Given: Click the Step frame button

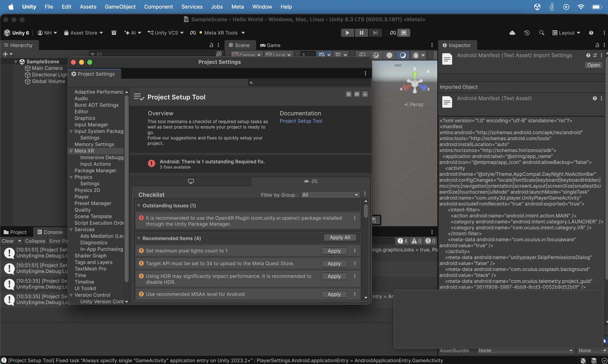Looking at the screenshot, I should pos(375,33).
